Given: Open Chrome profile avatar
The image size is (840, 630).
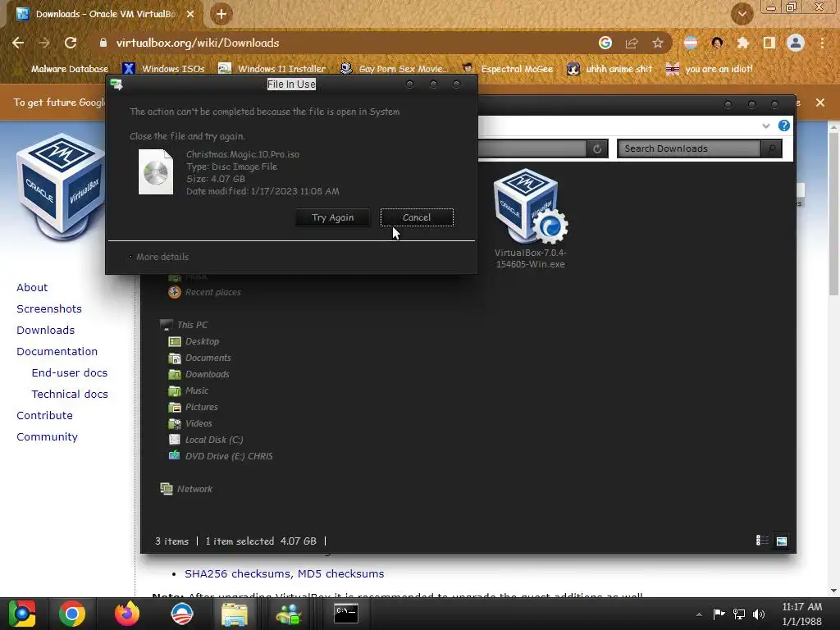Looking at the screenshot, I should pos(796,43).
